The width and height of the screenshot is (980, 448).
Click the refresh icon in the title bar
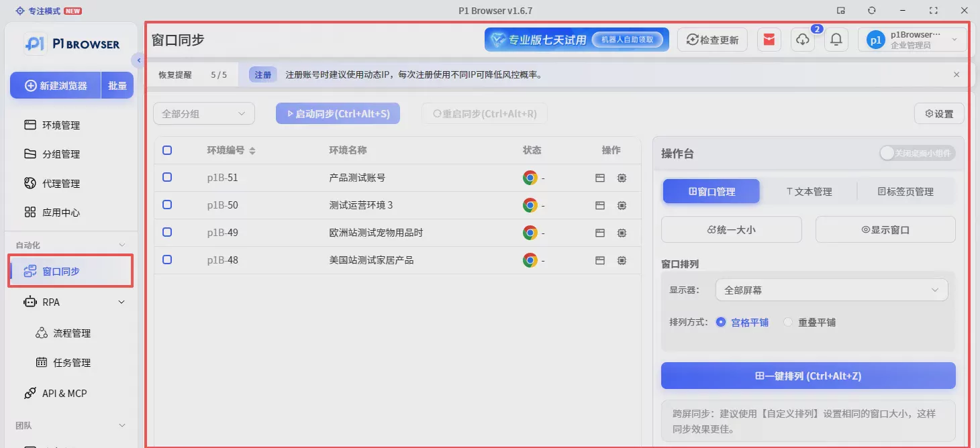click(872, 10)
